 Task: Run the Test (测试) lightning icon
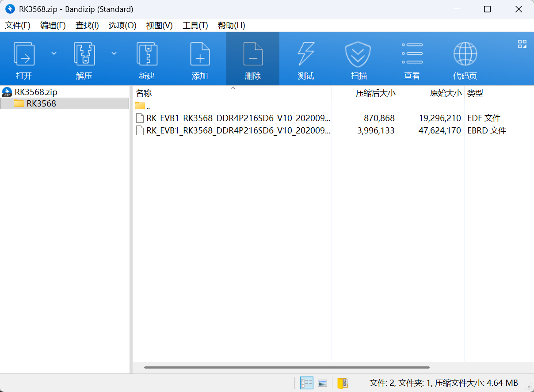[x=306, y=54]
